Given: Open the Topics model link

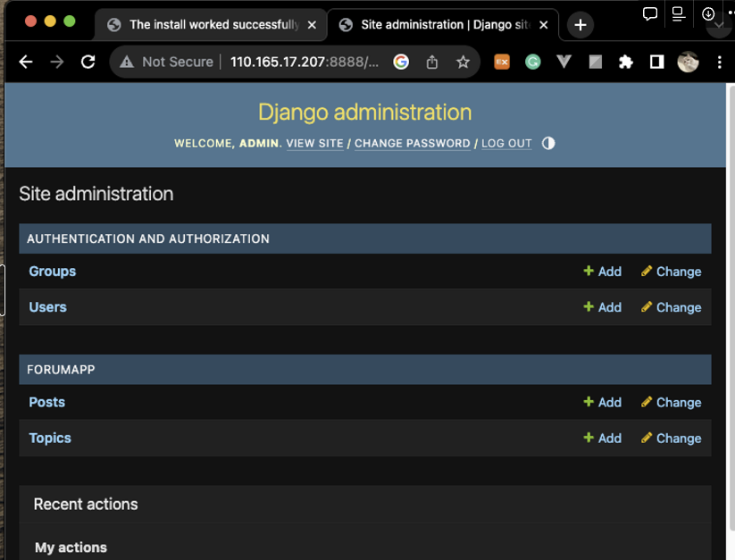Looking at the screenshot, I should [50, 438].
